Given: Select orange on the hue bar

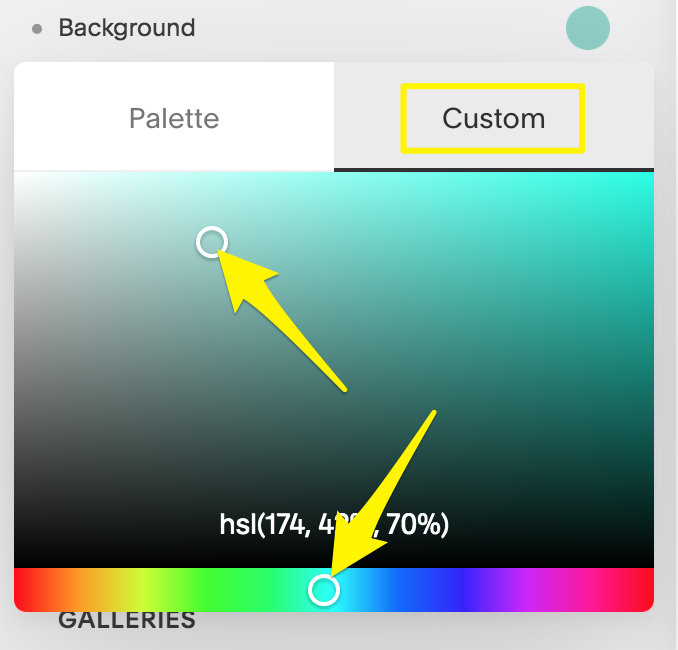Looking at the screenshot, I should pos(75,590).
